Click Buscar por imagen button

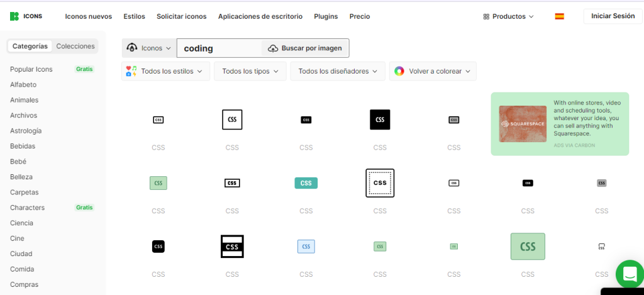click(305, 48)
